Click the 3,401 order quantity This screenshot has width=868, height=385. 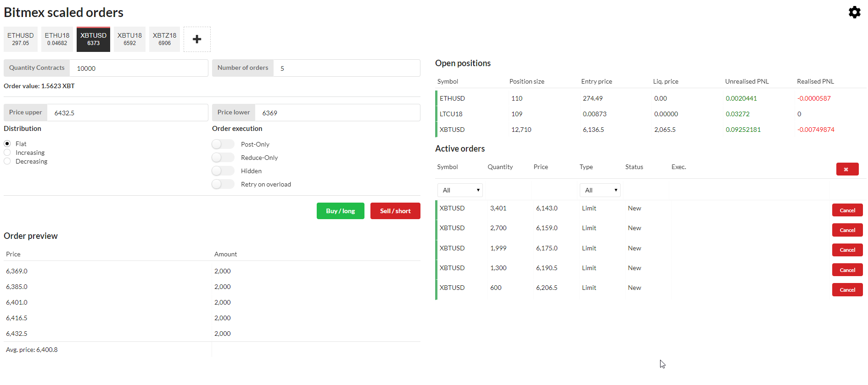pyautogui.click(x=498, y=208)
